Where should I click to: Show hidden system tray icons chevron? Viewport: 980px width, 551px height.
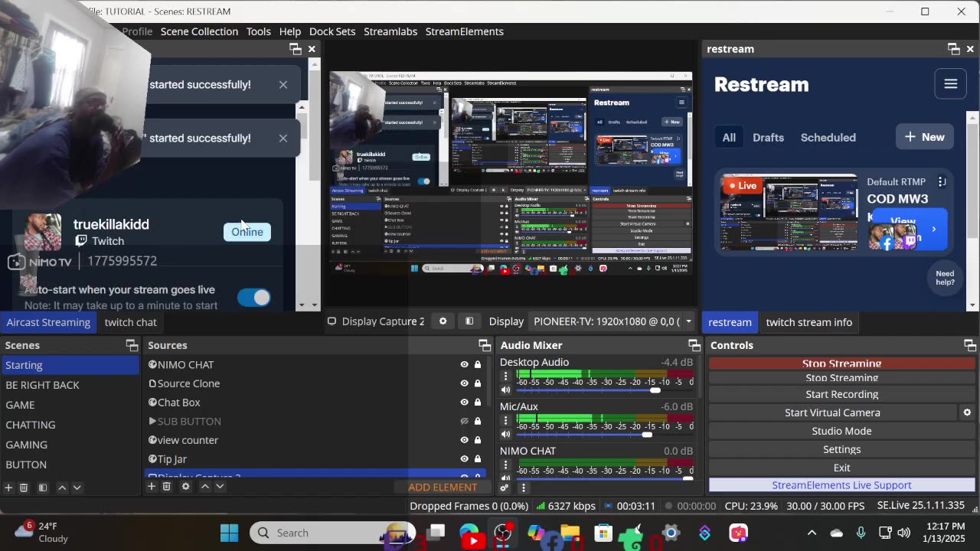point(812,533)
